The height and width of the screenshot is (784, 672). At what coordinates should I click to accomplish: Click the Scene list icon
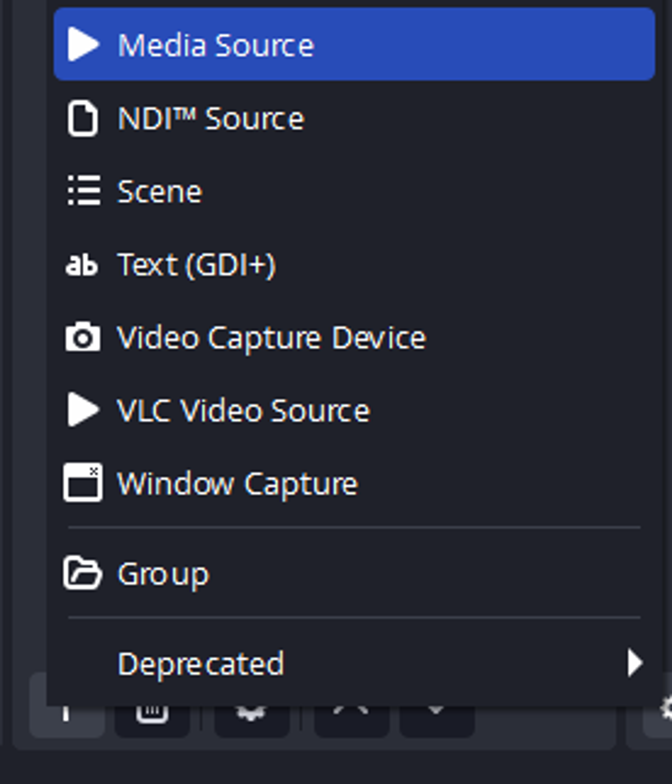click(84, 190)
